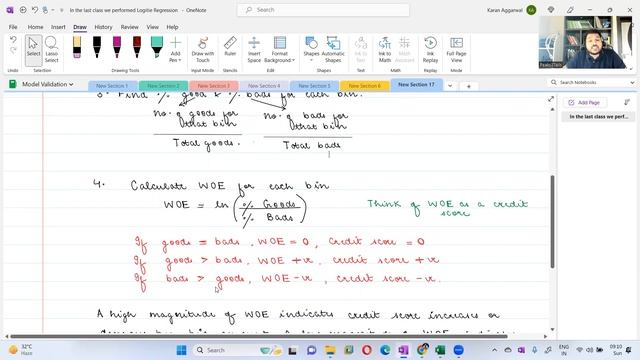Click the title bar Undo icon

[35, 10]
